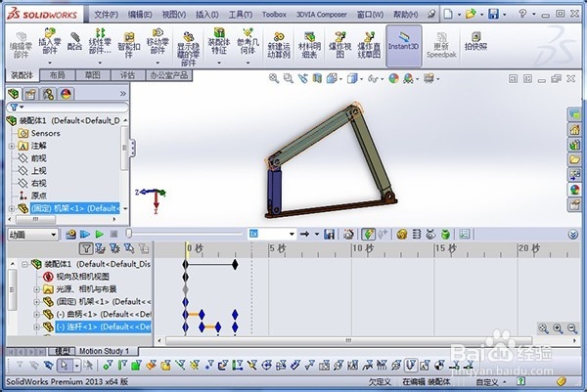Viewport: 587px width, 392px height.
Task: Collapse the Motion Manager with chevron
Action: point(572,235)
